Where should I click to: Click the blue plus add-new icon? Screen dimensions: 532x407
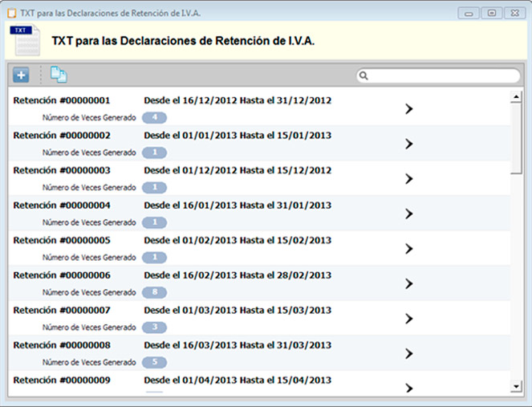[21, 75]
